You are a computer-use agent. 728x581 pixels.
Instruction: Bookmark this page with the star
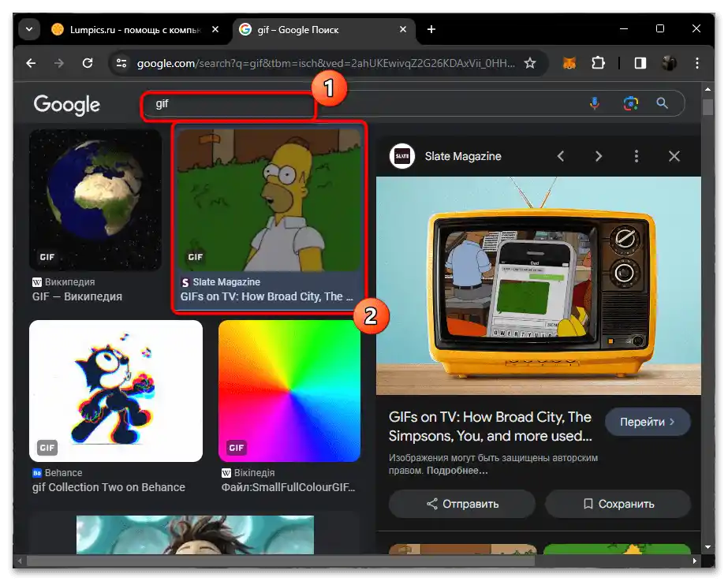(x=530, y=63)
